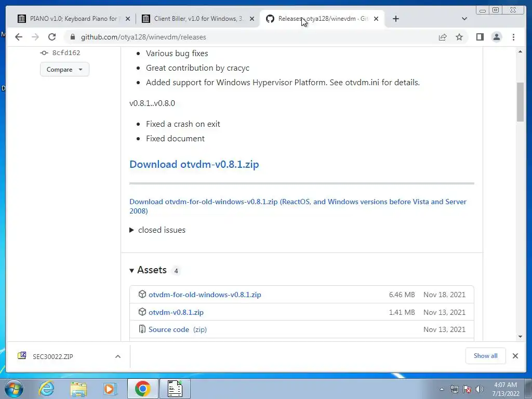This screenshot has width=532, height=399.
Task: Open Chrome's three-dot menu
Action: click(x=513, y=37)
